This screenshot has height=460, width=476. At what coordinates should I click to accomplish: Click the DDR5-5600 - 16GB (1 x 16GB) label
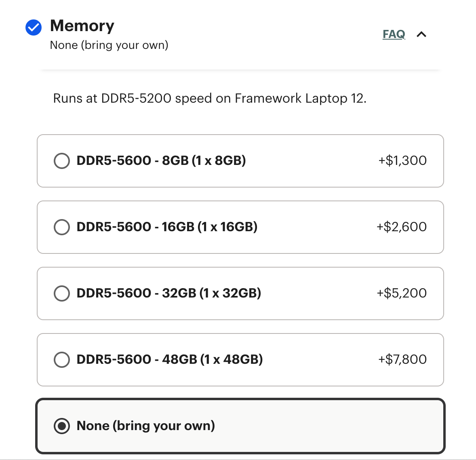[167, 227]
